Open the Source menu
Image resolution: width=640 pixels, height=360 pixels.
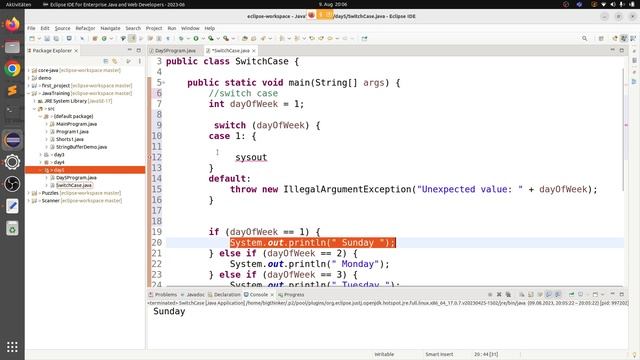(x=62, y=28)
